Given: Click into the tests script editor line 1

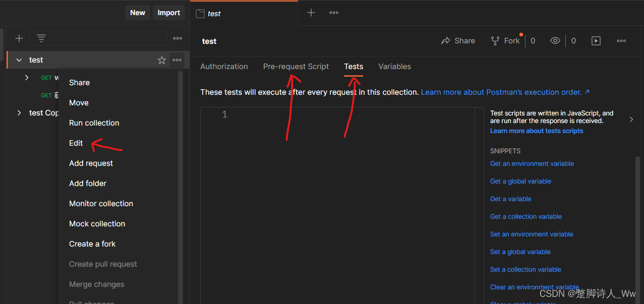Looking at the screenshot, I should pos(353,114).
